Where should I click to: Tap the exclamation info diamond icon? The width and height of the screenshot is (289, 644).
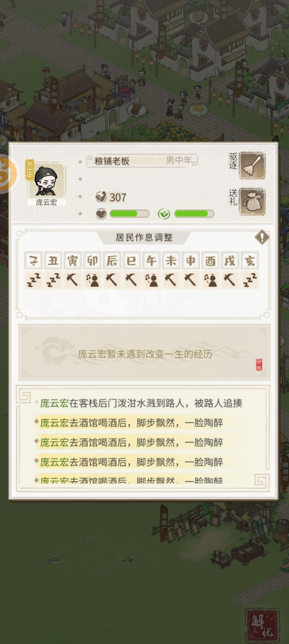(262, 237)
